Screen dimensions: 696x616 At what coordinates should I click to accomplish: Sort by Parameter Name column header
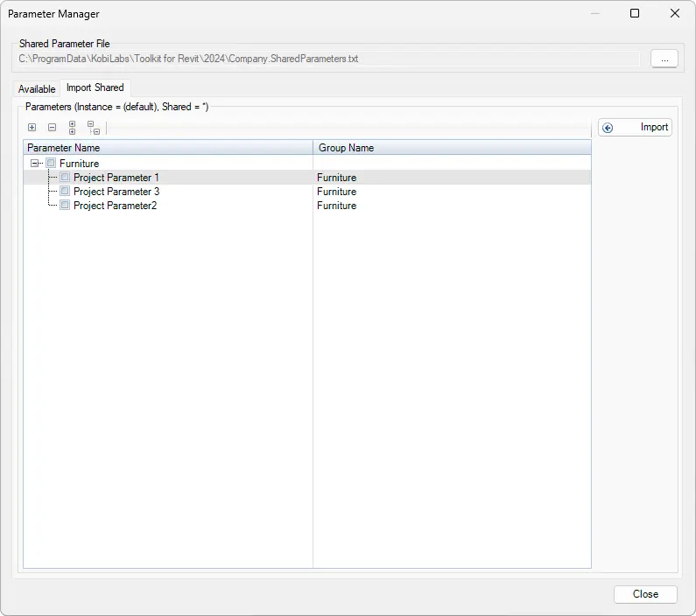point(168,148)
